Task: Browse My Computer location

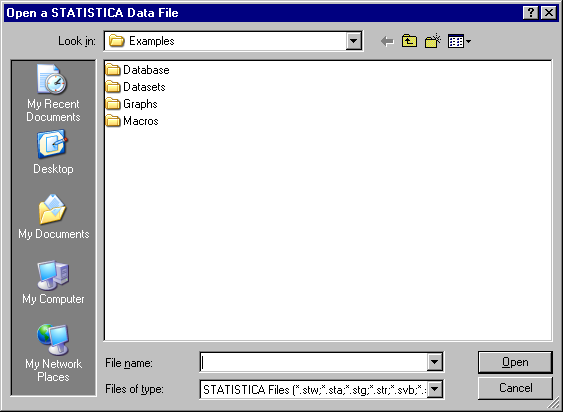Action: coord(53,283)
